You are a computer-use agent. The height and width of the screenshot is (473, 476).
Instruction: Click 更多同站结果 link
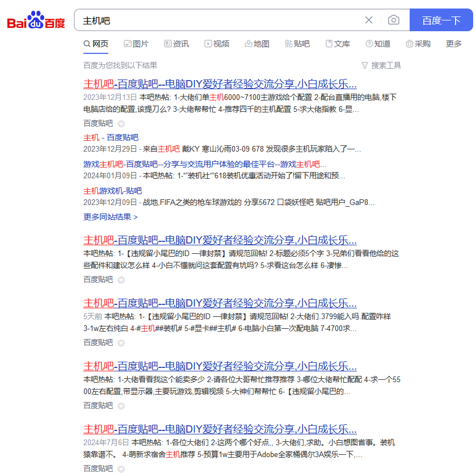pos(111,217)
